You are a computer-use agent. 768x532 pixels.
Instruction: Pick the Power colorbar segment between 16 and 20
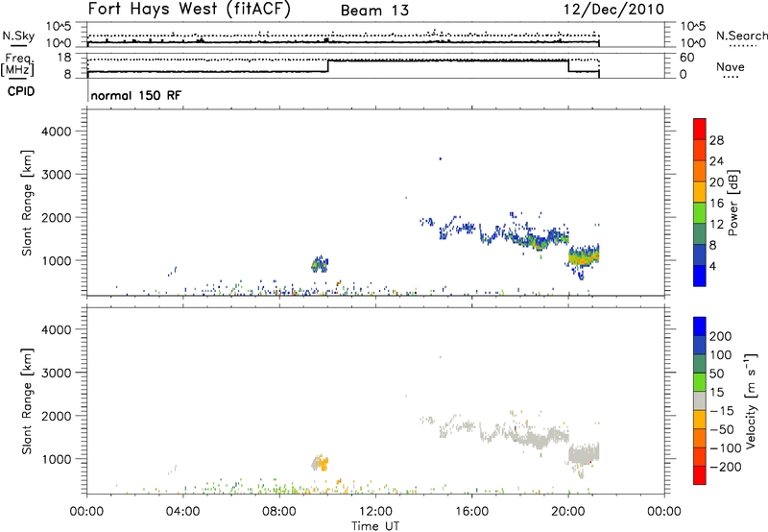click(700, 191)
